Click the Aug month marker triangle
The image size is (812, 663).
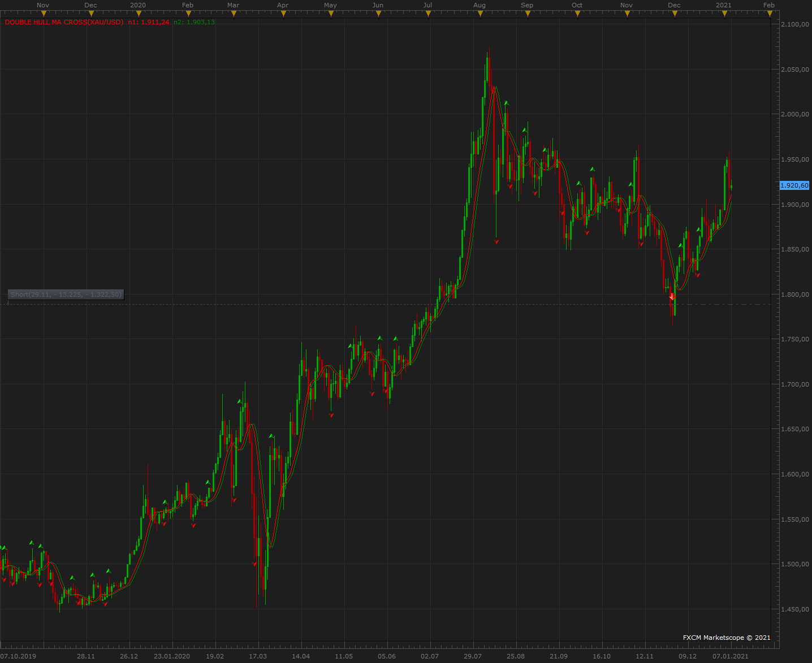click(x=480, y=14)
